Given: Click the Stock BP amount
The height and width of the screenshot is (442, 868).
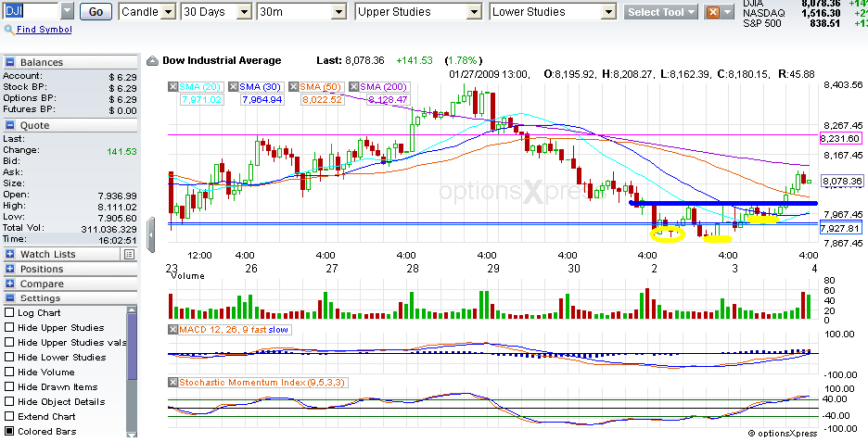Looking at the screenshot, I should click(x=122, y=88).
